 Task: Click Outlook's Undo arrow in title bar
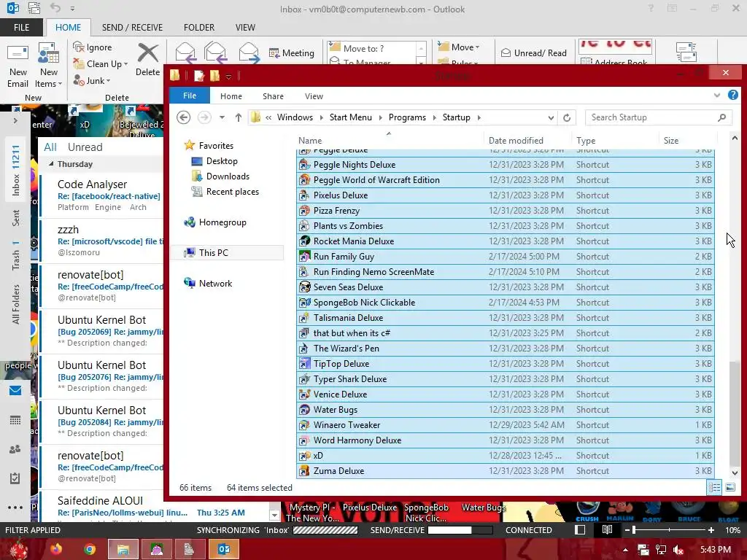coord(55,8)
